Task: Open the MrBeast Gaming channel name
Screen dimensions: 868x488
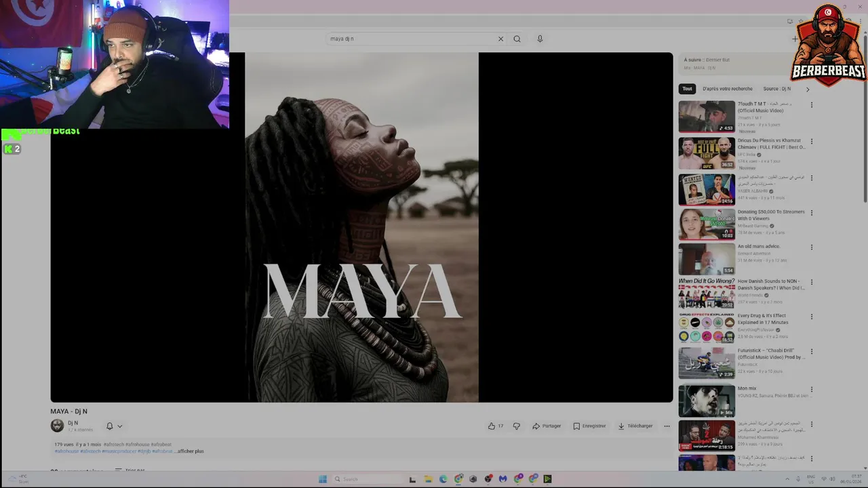Action: click(x=753, y=226)
